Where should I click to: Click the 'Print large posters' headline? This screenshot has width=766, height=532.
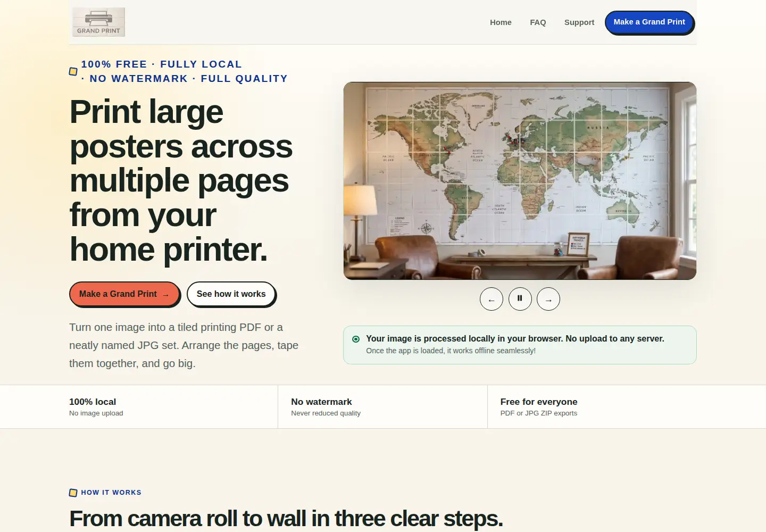(181, 180)
